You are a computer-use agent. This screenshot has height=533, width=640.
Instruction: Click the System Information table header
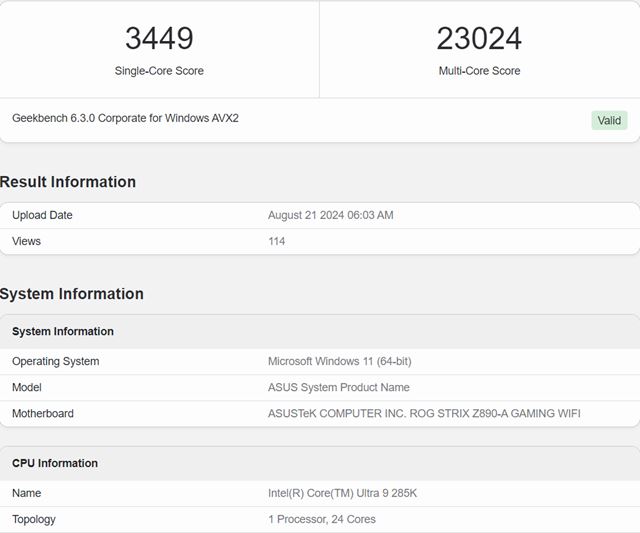pos(63,331)
